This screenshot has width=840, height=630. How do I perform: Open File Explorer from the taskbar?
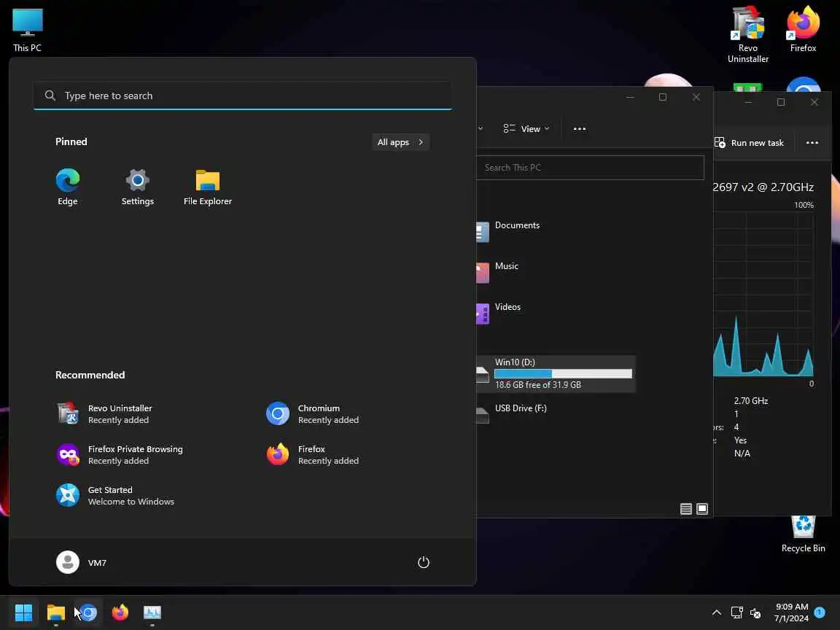coord(55,612)
